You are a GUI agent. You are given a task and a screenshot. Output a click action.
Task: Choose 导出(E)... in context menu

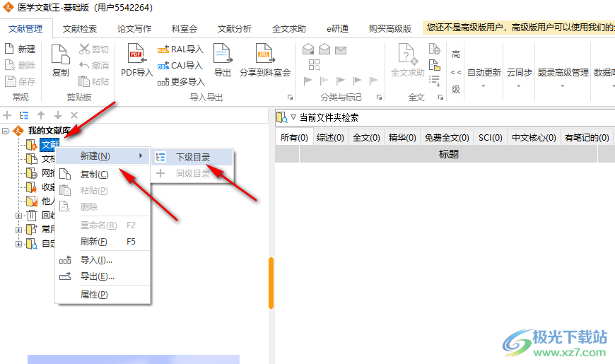coord(102,276)
